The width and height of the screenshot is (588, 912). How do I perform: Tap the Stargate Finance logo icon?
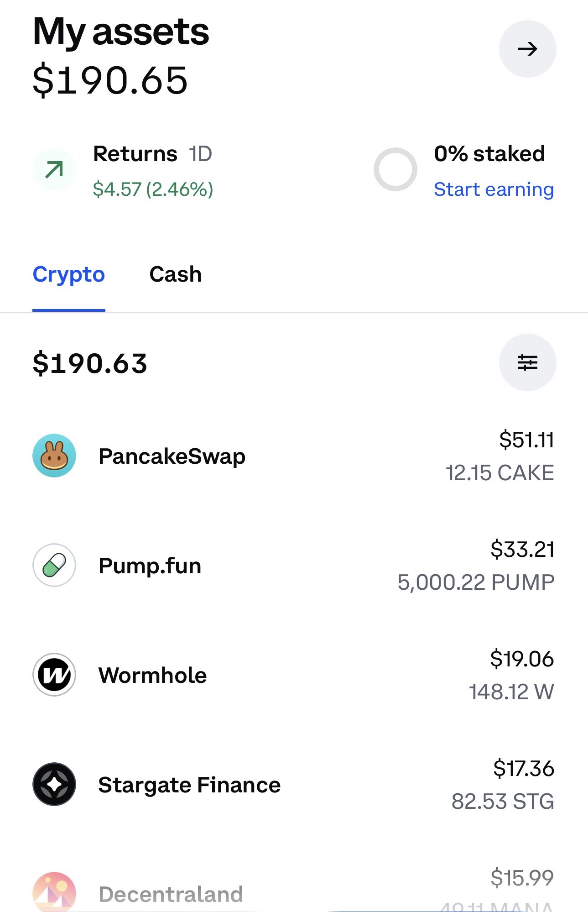click(x=54, y=784)
